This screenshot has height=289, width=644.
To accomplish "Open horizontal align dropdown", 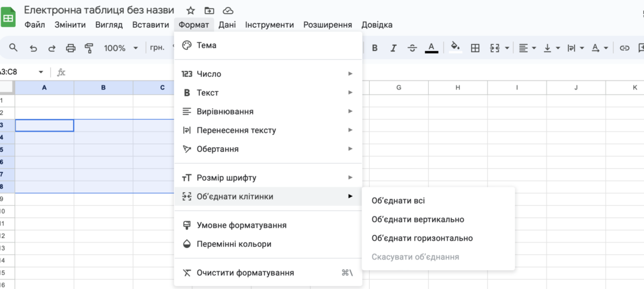I will coord(528,48).
